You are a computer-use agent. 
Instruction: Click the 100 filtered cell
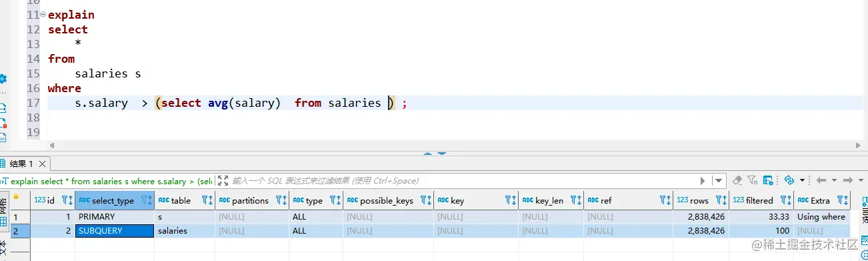761,231
